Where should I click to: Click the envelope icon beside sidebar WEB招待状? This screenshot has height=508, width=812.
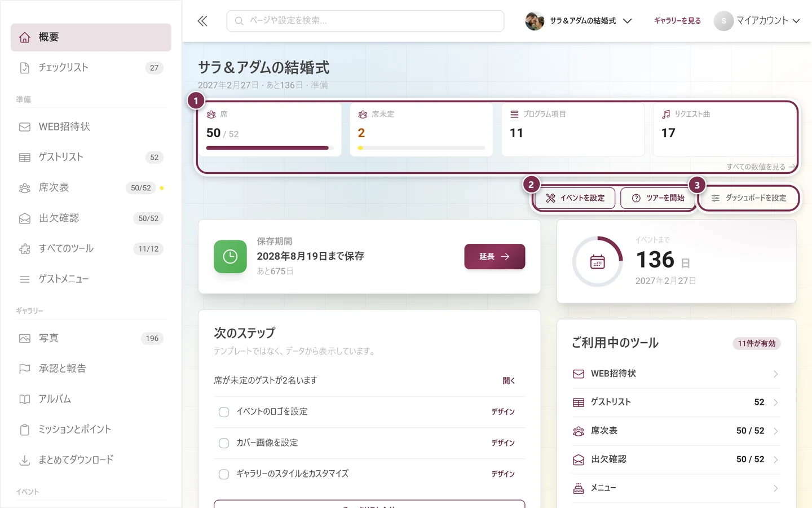coord(25,127)
